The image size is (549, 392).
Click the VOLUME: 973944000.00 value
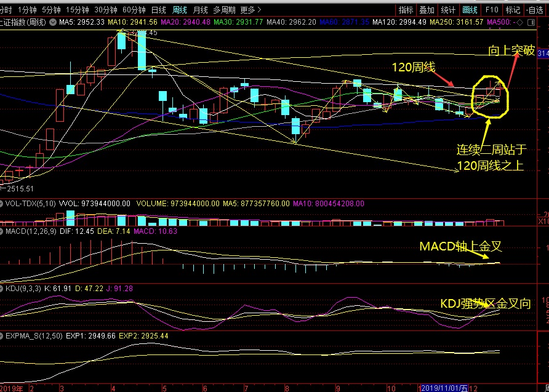pyautogui.click(x=178, y=203)
